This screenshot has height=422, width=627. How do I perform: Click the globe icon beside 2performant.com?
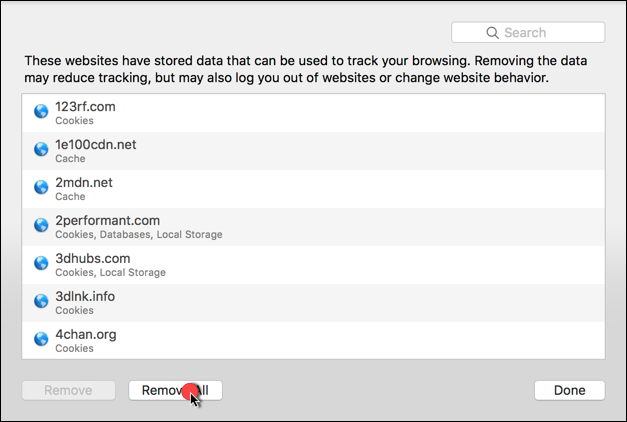pyautogui.click(x=41, y=225)
